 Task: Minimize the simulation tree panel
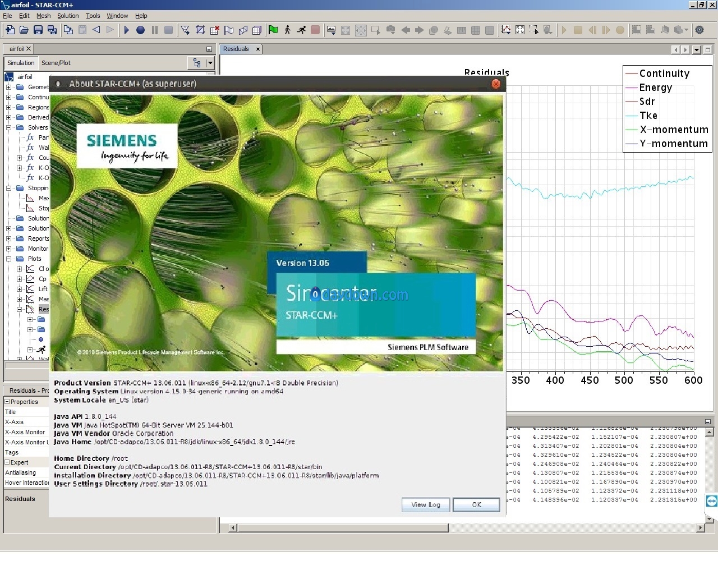pos(209,49)
